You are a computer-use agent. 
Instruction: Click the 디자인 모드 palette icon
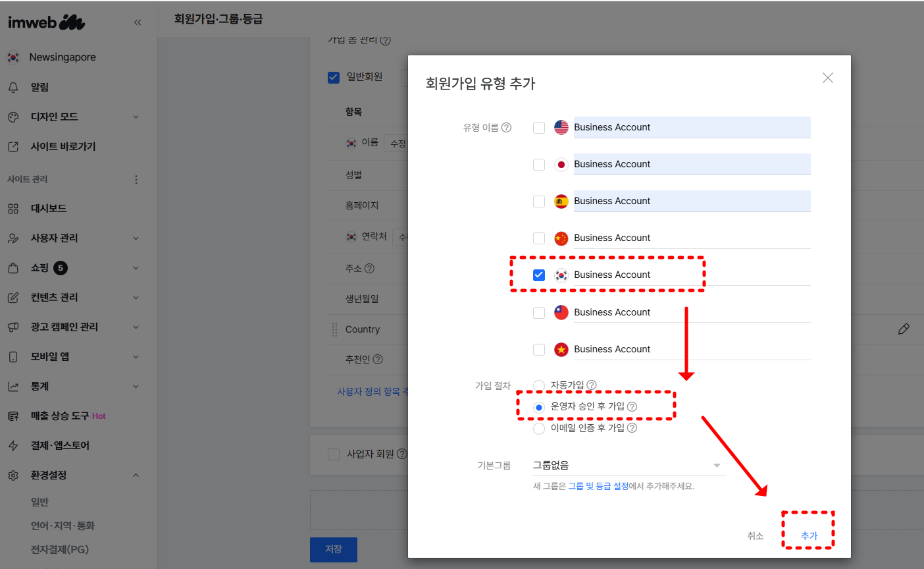tap(13, 117)
